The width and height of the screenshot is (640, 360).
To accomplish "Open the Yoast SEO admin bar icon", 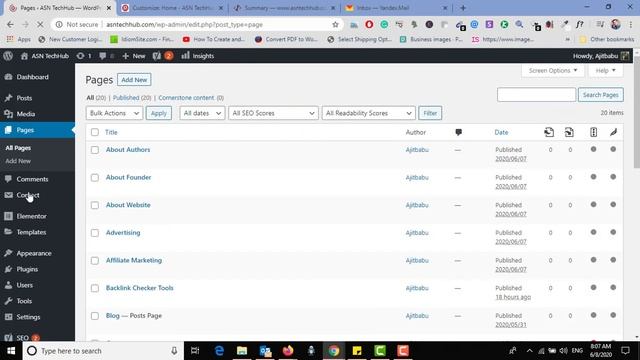I will coord(163,56).
